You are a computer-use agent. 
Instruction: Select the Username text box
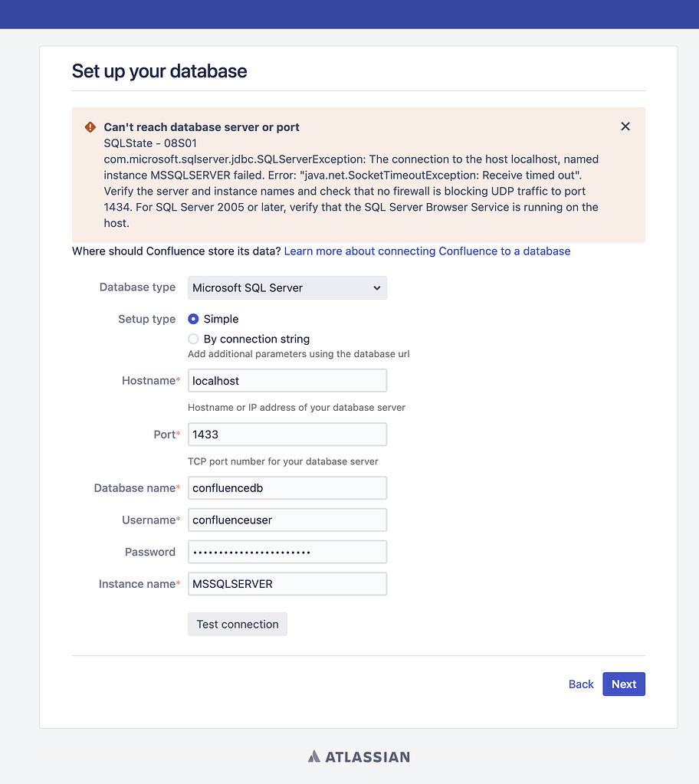point(287,520)
